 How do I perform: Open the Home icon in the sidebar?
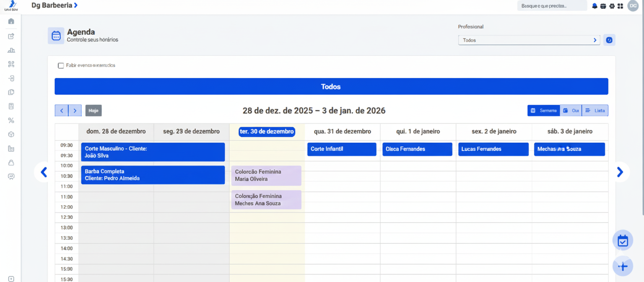[x=11, y=21]
